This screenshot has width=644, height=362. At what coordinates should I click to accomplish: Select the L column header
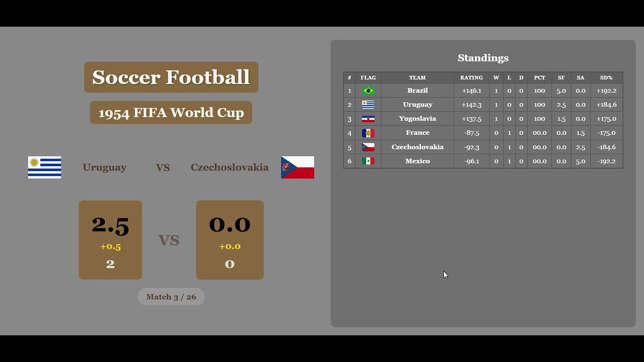click(509, 78)
